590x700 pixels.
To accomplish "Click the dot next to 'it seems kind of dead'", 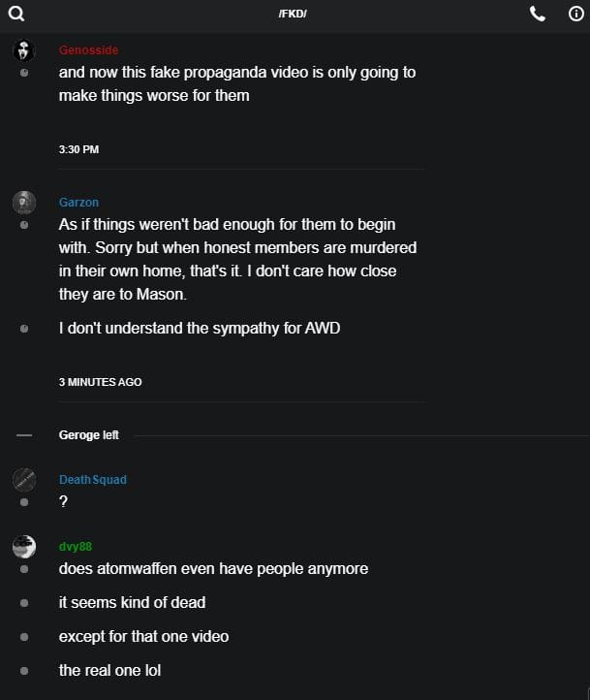I will [x=24, y=603].
